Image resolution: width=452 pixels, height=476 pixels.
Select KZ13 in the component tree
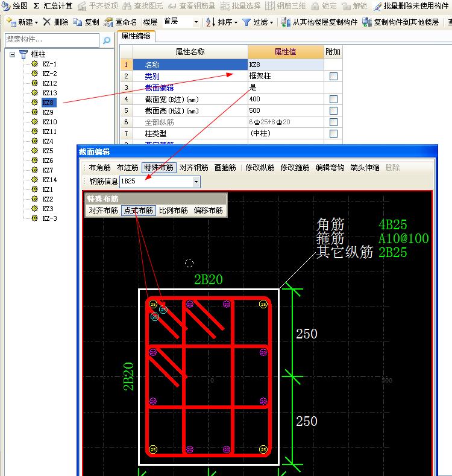tap(49, 93)
